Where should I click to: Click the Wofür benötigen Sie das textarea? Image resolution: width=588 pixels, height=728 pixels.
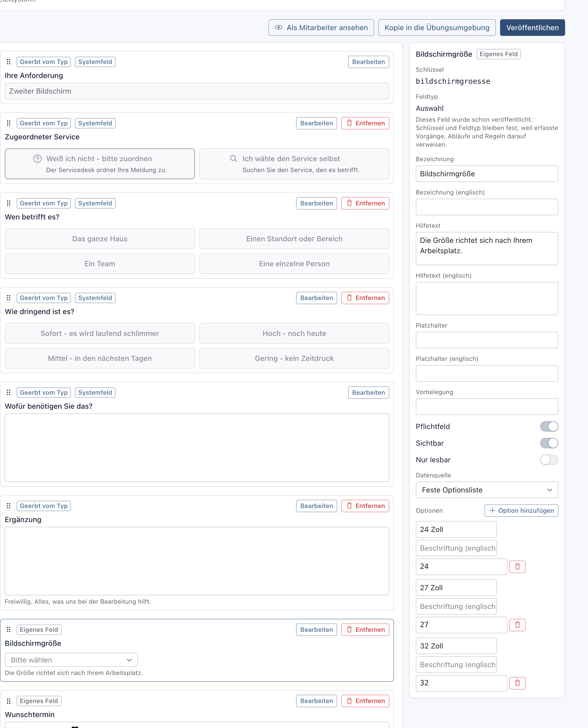pos(197,448)
